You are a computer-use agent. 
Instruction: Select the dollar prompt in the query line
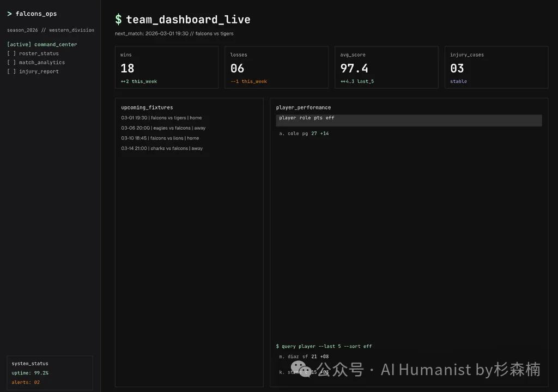tap(278, 346)
